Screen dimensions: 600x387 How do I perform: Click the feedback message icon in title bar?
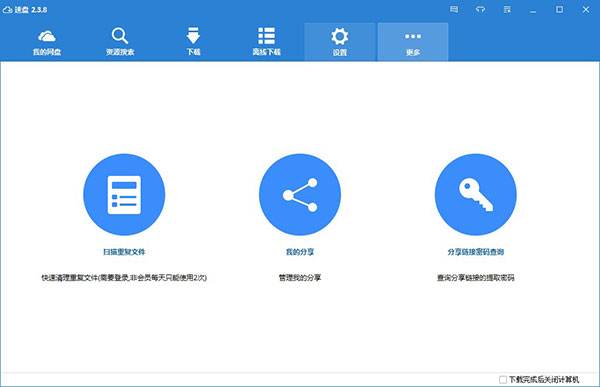click(454, 9)
